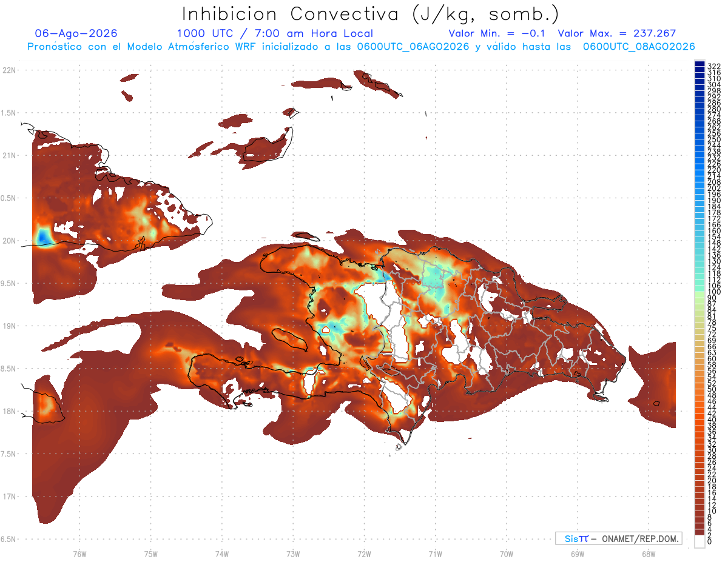Click the "18N" latitude label
The image size is (728, 562).
9,411
